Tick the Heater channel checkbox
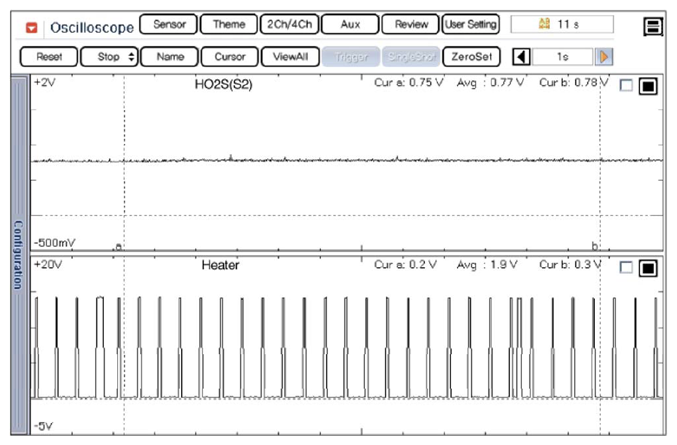677x445 pixels. point(626,268)
